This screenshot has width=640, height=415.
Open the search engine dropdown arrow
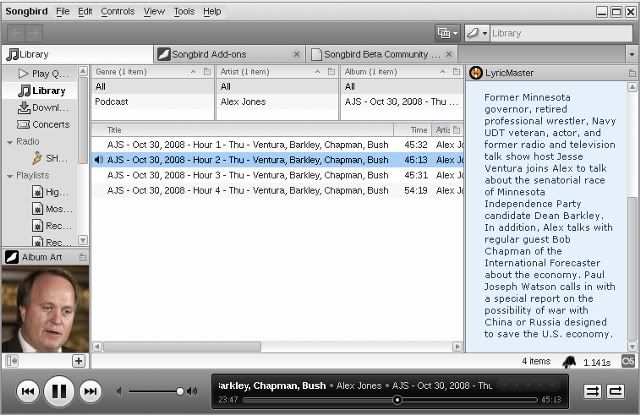coord(485,33)
